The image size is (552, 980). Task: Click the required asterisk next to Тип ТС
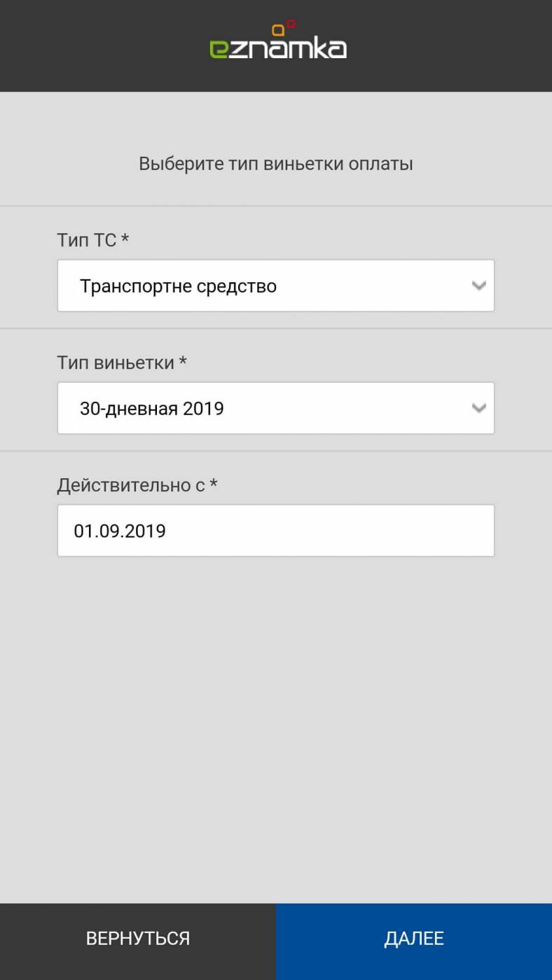[x=125, y=239]
